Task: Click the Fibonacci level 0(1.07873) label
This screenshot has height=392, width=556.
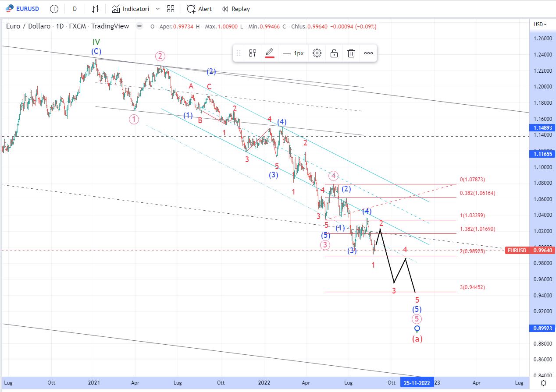Action: pyautogui.click(x=472, y=180)
